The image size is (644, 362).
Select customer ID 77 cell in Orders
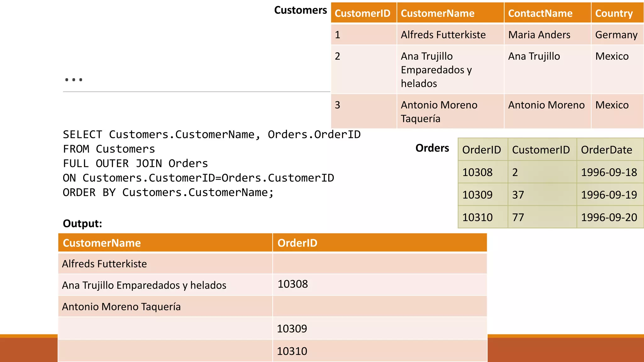click(x=518, y=217)
